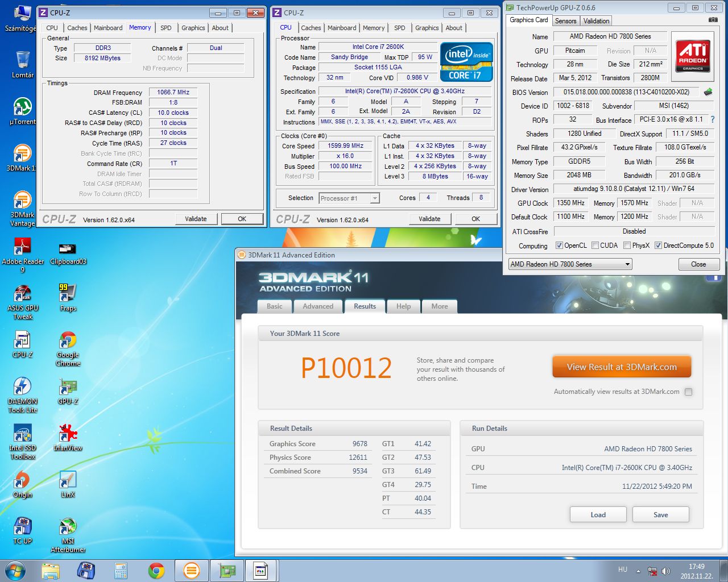Open the AMD Radeon HD 7800 Series dropdown
The image size is (728, 582).
[570, 264]
